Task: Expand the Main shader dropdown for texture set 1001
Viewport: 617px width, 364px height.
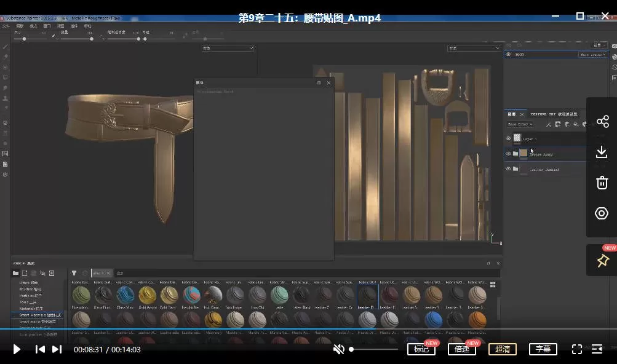Action: point(593,55)
